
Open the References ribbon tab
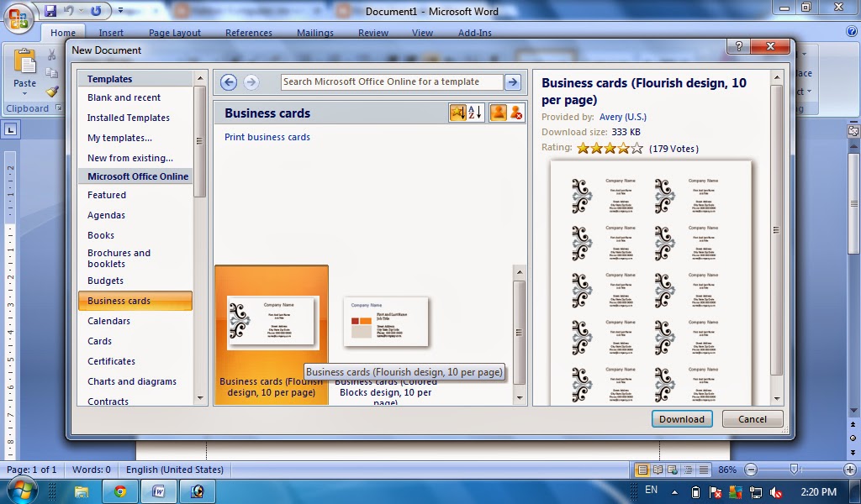click(x=249, y=33)
